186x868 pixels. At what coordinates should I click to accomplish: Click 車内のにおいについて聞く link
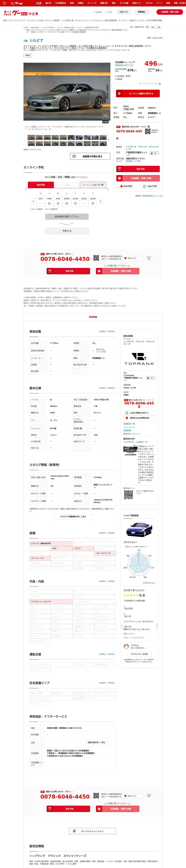pyautogui.click(x=101, y=350)
